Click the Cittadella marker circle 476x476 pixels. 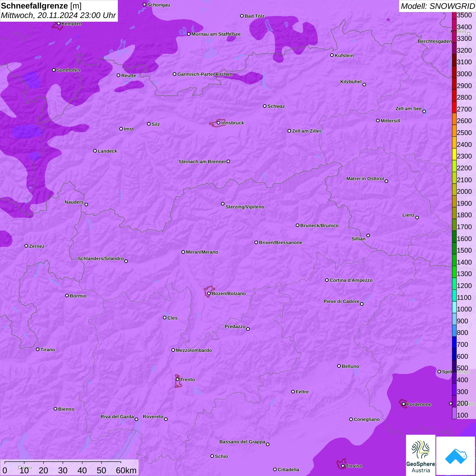(275, 470)
